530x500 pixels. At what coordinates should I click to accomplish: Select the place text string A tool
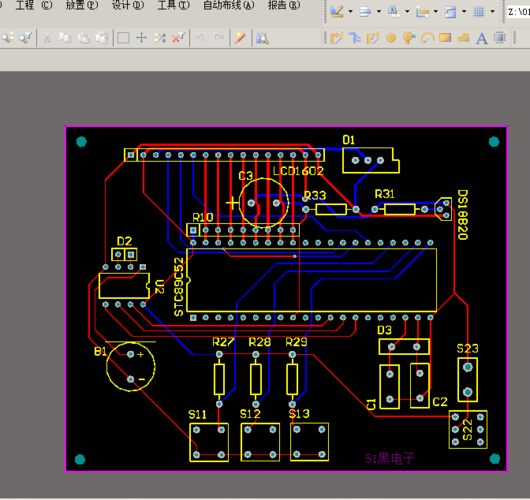pyautogui.click(x=482, y=38)
